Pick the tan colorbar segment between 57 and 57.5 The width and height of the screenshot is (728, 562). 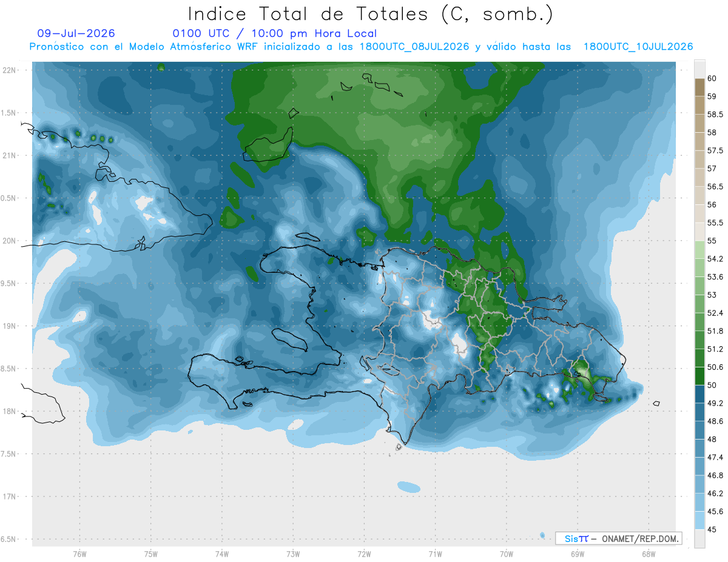(x=699, y=159)
